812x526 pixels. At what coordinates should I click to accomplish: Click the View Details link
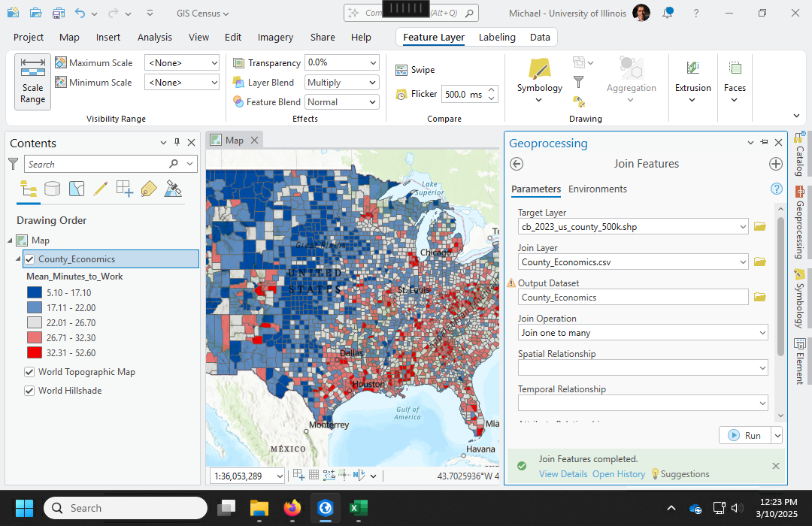(563, 474)
